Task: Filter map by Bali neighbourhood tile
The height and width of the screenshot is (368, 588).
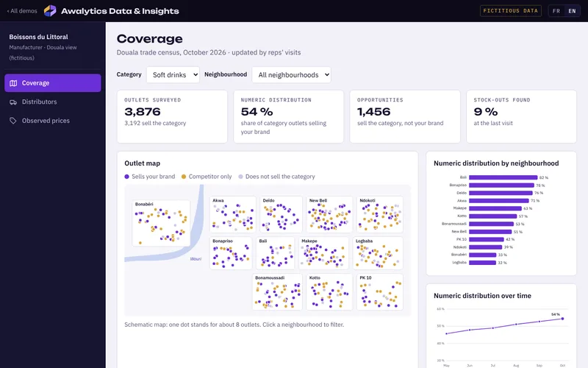Action: pyautogui.click(x=276, y=253)
